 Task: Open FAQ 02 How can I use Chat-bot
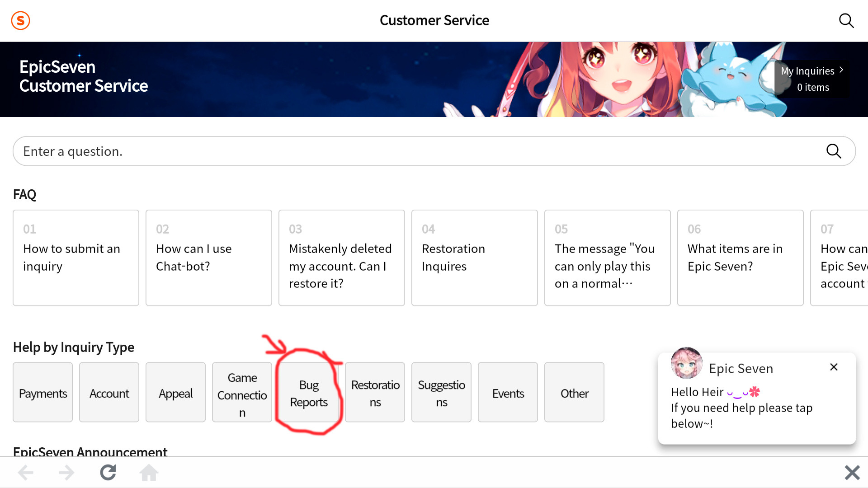coord(209,258)
